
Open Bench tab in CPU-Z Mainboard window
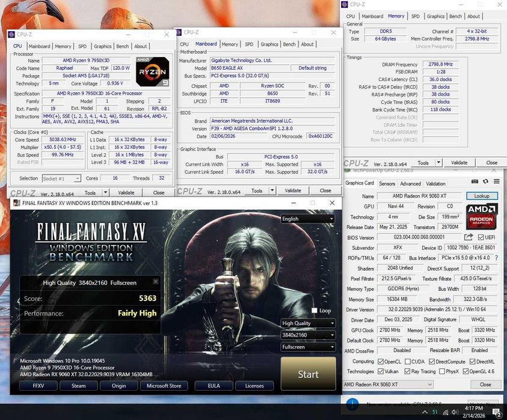click(x=289, y=44)
